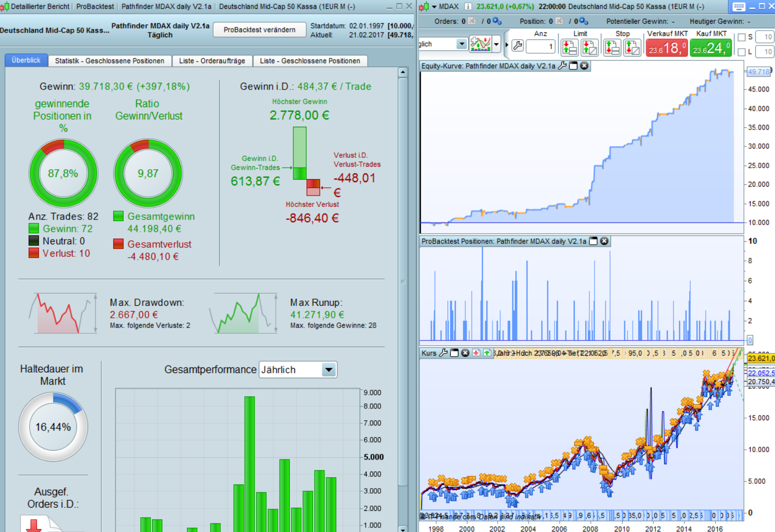
Task: Click the second Limit order icon
Action: coord(589,48)
